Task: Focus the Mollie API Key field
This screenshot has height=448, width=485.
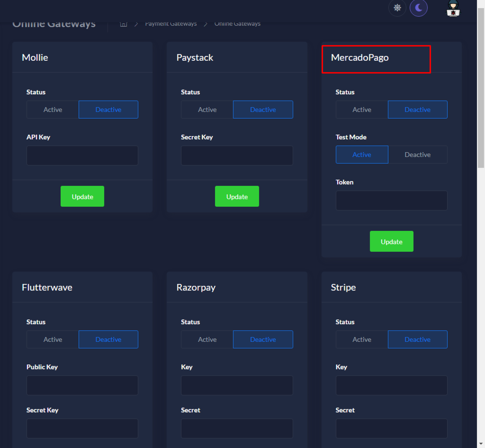Action: coord(82,156)
